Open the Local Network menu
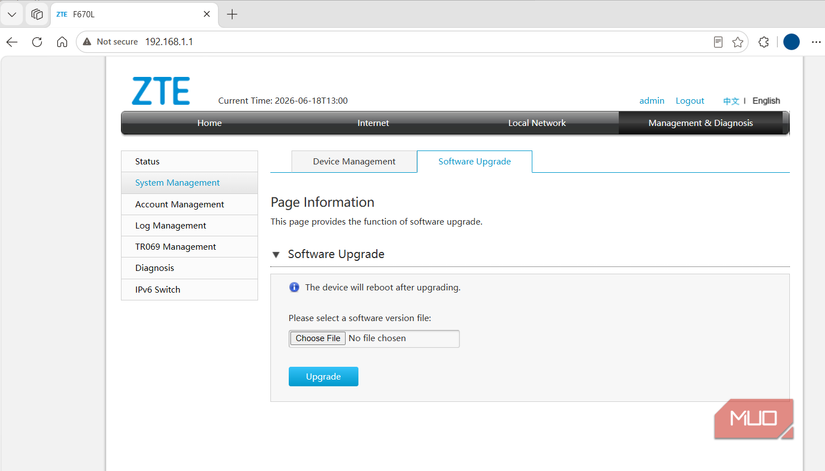Image resolution: width=825 pixels, height=471 pixels. (537, 123)
